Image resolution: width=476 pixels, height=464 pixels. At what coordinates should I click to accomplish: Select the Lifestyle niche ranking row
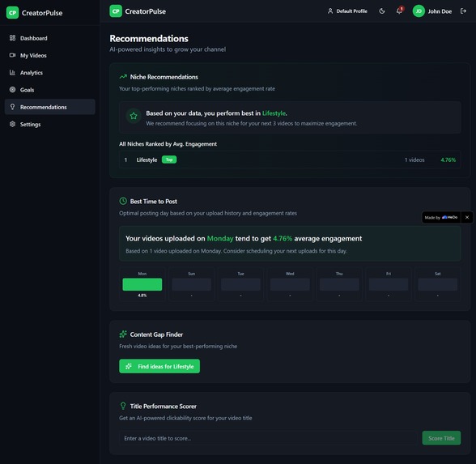290,160
